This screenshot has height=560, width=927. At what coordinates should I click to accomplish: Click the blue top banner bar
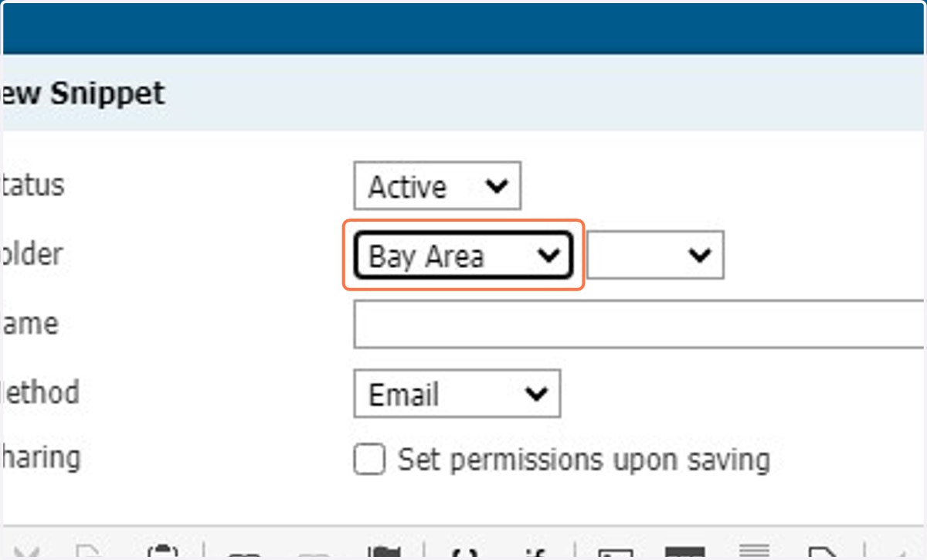tap(463, 29)
